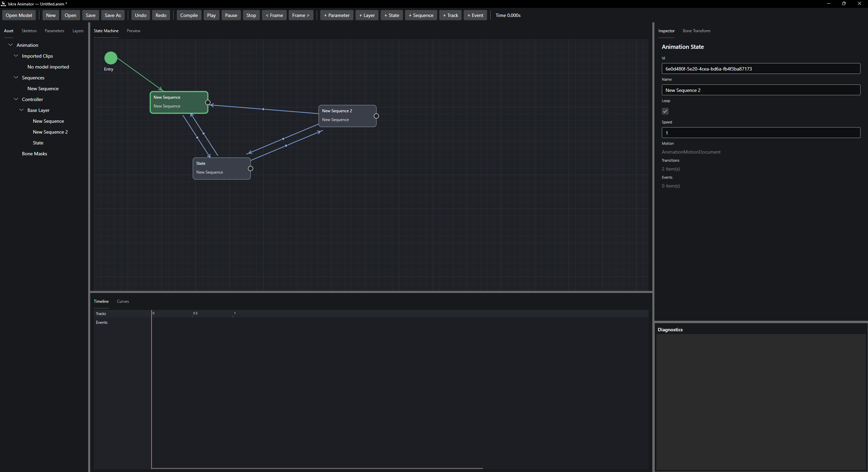Click AnimationMotionDocument under Motion
The image size is (868, 472).
tap(691, 152)
